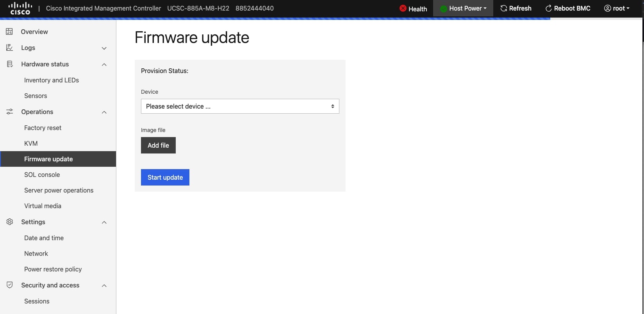Open the Host Power dropdown menu
Image resolution: width=644 pixels, height=314 pixels.
463,8
